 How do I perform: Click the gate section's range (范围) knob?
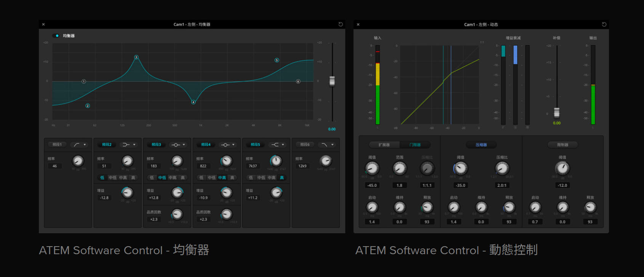[399, 168]
